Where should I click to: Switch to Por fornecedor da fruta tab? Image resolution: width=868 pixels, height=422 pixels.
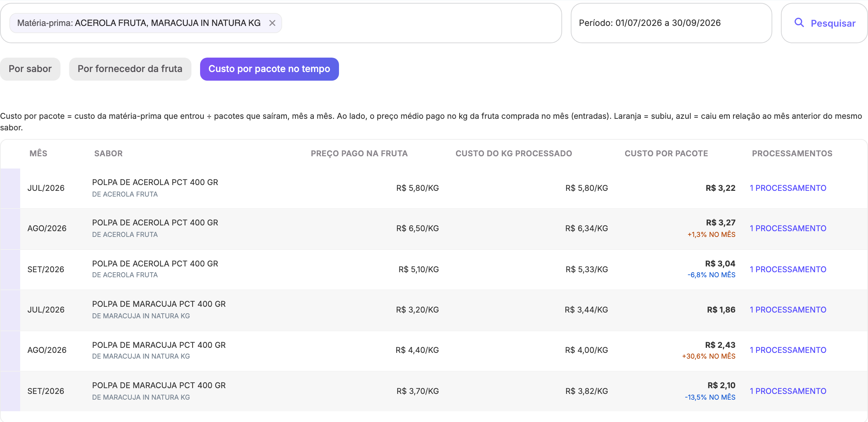[x=130, y=69]
